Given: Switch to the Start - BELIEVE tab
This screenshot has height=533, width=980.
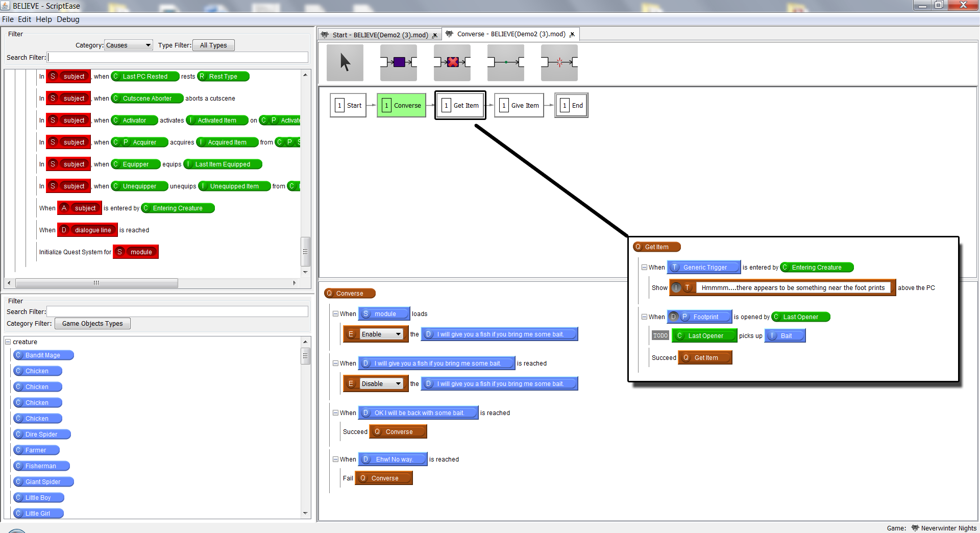Looking at the screenshot, I should pyautogui.click(x=380, y=35).
